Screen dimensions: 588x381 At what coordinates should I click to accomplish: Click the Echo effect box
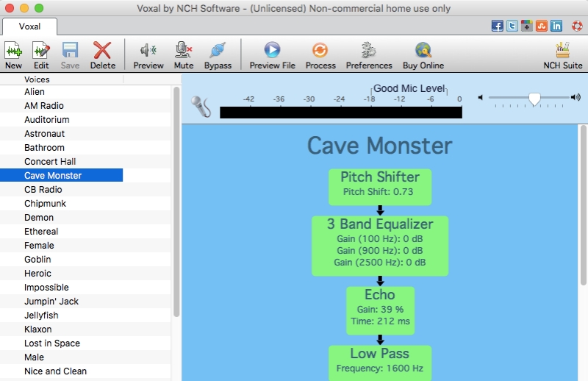tap(380, 310)
